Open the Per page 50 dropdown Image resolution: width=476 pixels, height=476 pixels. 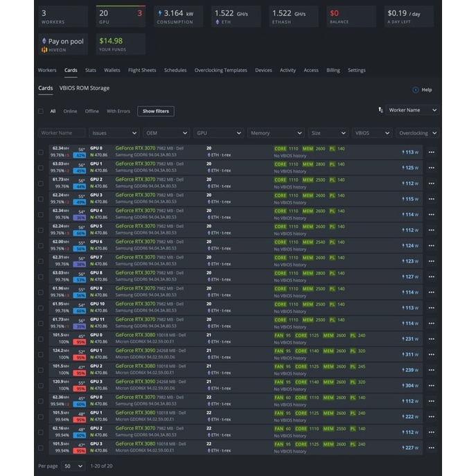pyautogui.click(x=73, y=466)
